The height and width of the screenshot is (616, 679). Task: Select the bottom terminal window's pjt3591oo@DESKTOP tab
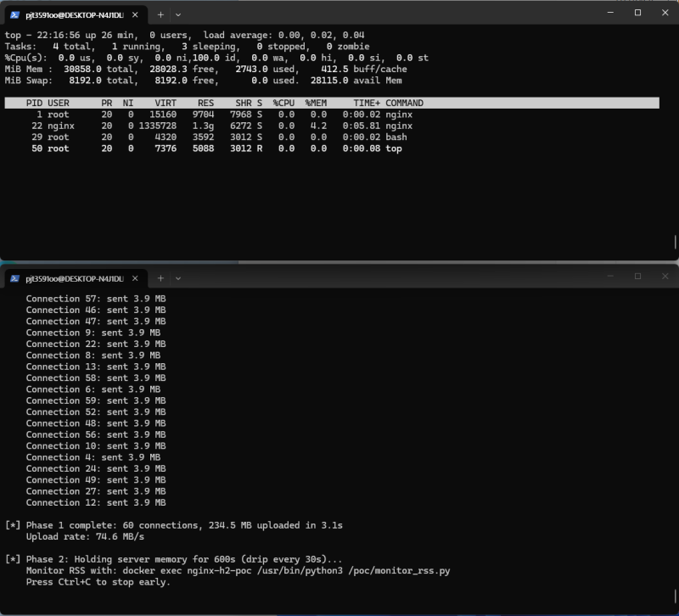point(76,278)
